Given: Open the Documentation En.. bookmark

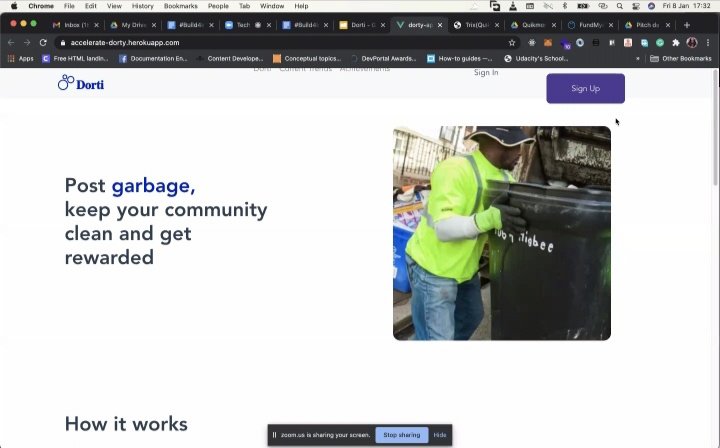Looking at the screenshot, I should (x=153, y=59).
